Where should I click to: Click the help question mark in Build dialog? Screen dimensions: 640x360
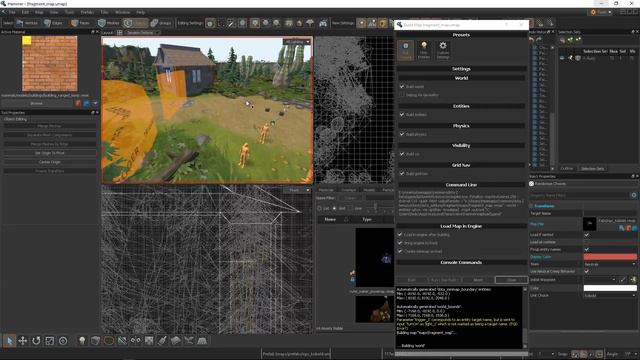507,25
